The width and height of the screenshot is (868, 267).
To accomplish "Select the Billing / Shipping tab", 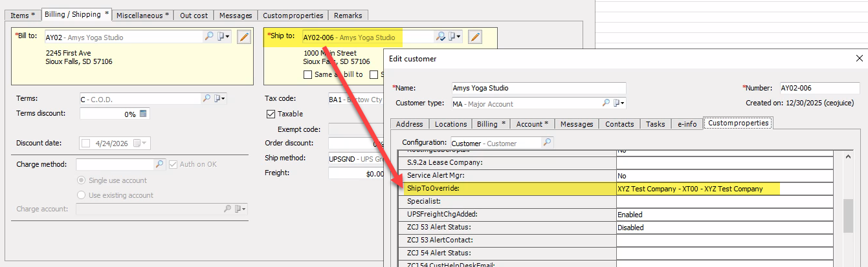I will point(76,14).
